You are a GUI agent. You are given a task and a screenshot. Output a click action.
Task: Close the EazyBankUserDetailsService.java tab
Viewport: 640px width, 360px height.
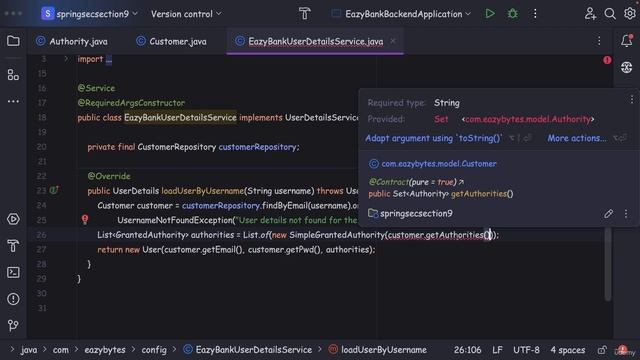click(393, 41)
